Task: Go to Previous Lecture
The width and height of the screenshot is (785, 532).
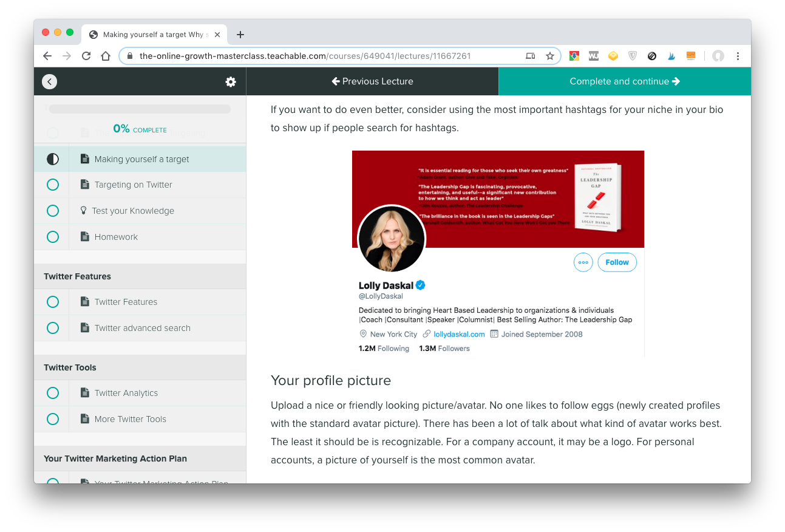Action: (x=372, y=81)
